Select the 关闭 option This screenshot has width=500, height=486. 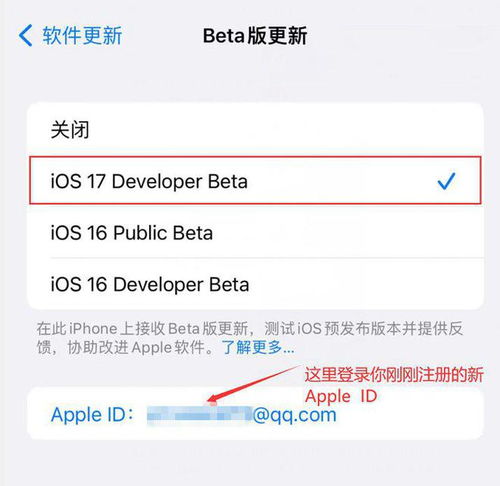coord(255,130)
